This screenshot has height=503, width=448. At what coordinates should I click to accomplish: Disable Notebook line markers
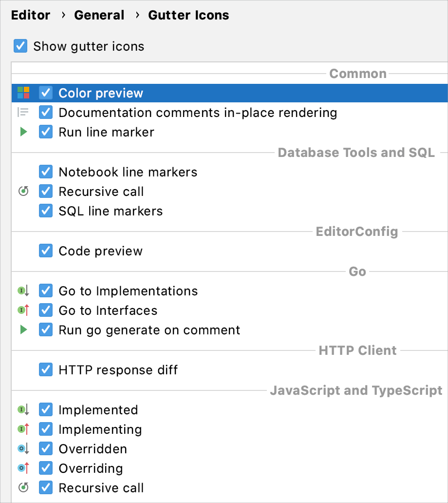click(45, 172)
